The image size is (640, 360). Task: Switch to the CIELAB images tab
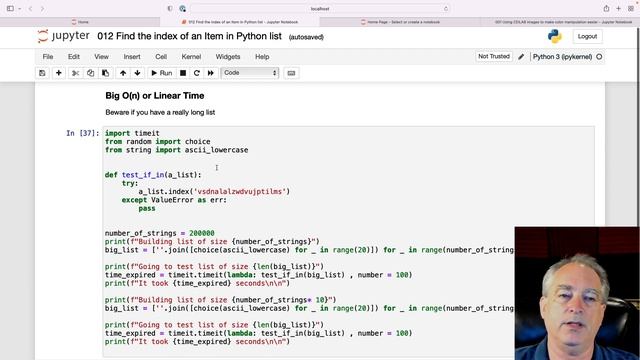point(560,22)
